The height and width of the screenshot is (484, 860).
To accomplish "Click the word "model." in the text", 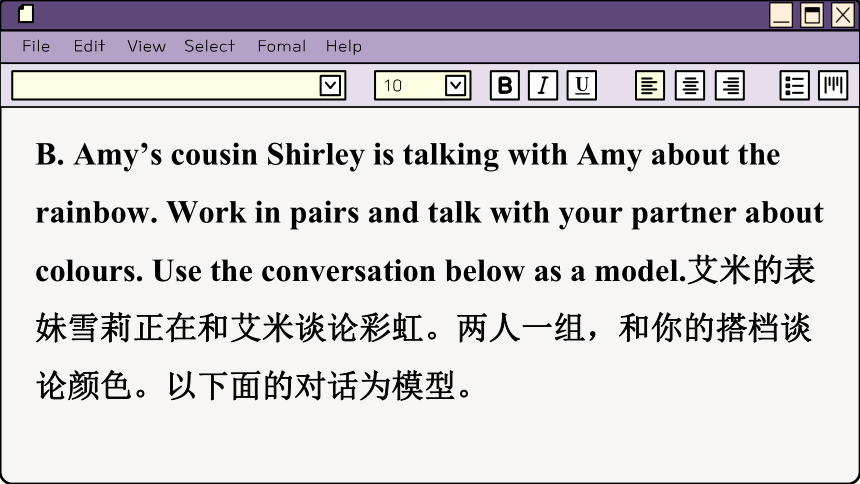I will click(641, 271).
